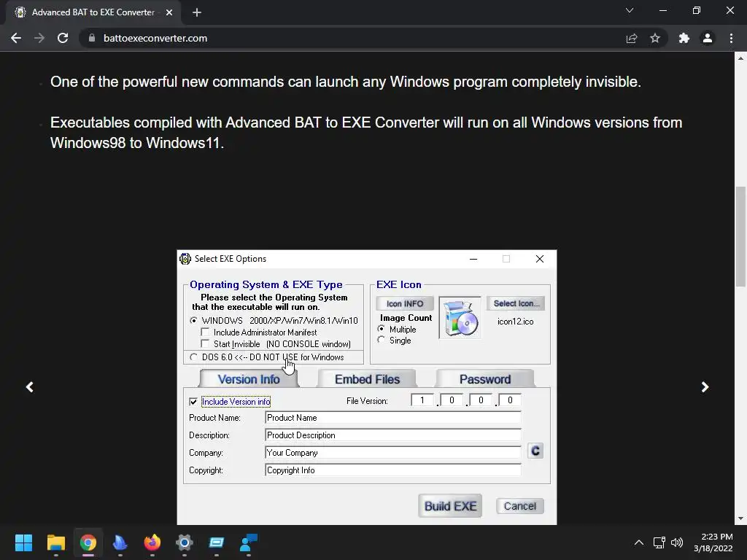Show previous slide with left carousel arrow
Screen dimensions: 747x560
click(x=29, y=386)
